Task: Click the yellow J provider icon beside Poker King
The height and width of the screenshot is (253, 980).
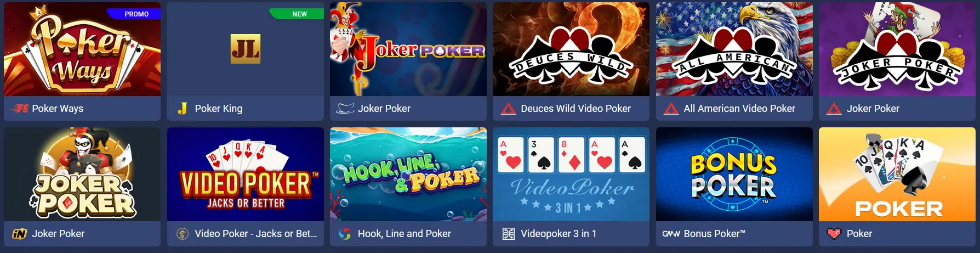Action: (183, 109)
